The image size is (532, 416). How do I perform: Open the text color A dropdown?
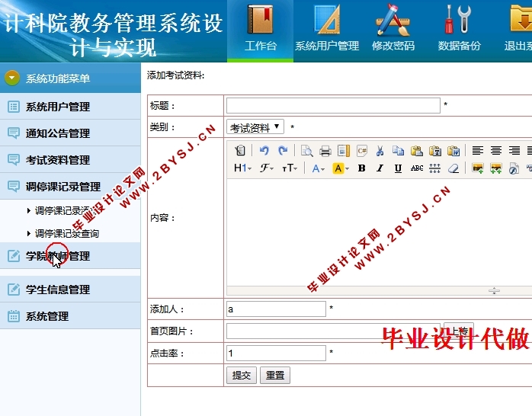[319, 168]
